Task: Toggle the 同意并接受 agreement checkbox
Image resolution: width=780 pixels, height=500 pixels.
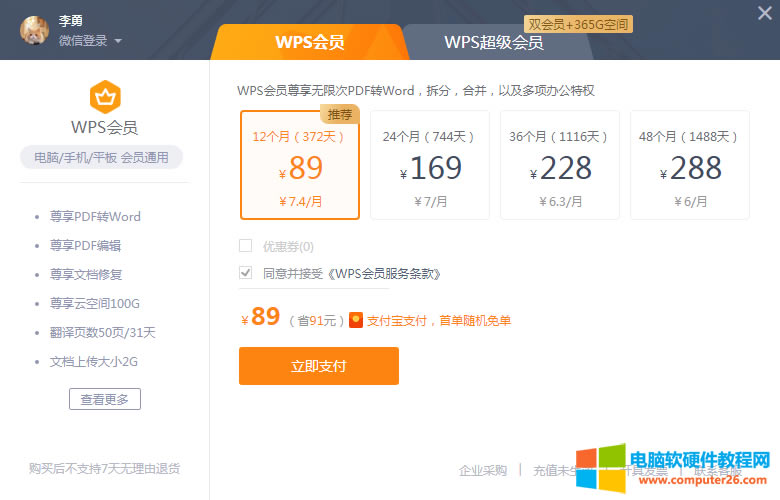Action: coord(245,273)
